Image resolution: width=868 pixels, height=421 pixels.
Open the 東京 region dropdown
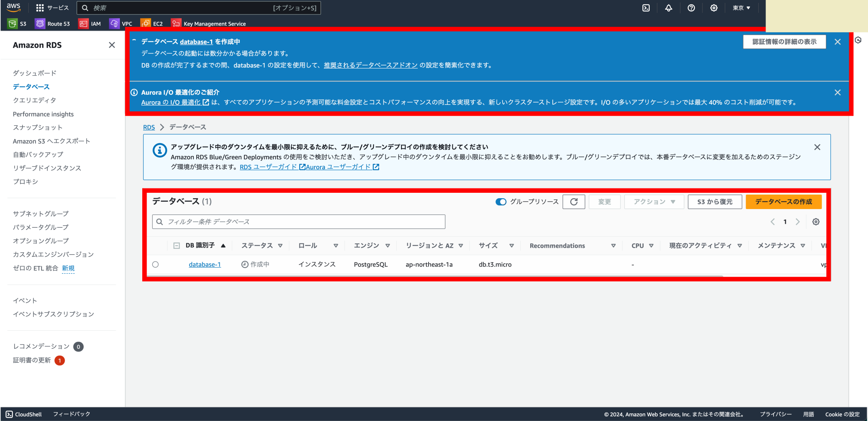click(x=741, y=8)
